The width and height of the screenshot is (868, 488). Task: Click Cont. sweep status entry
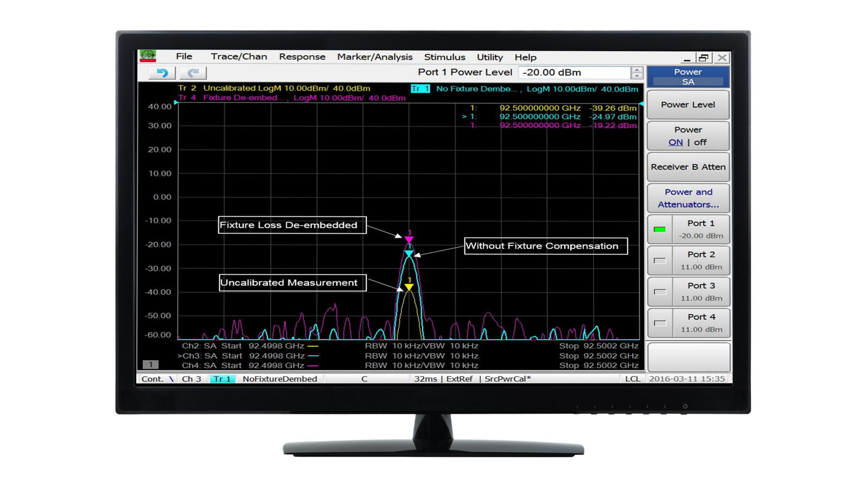152,379
